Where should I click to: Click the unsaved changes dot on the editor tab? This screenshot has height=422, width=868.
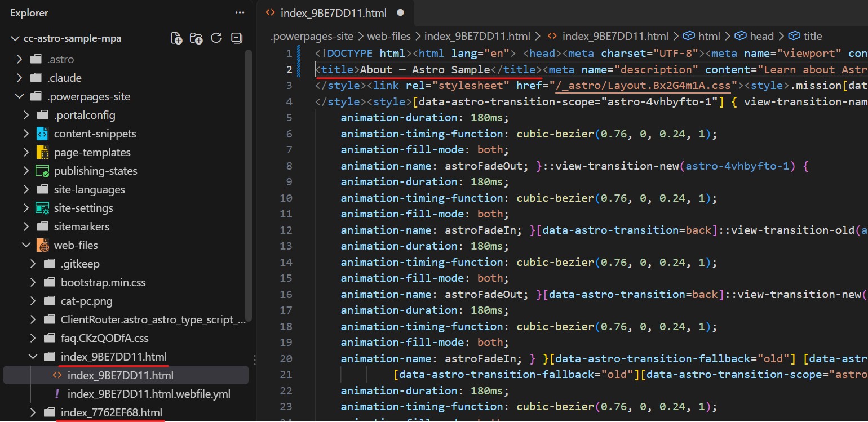coord(401,12)
